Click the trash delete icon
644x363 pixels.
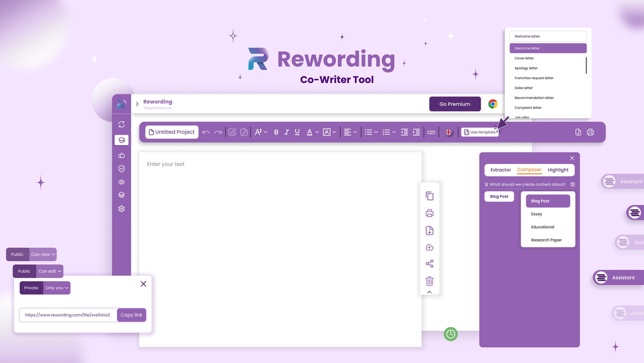pyautogui.click(x=430, y=281)
